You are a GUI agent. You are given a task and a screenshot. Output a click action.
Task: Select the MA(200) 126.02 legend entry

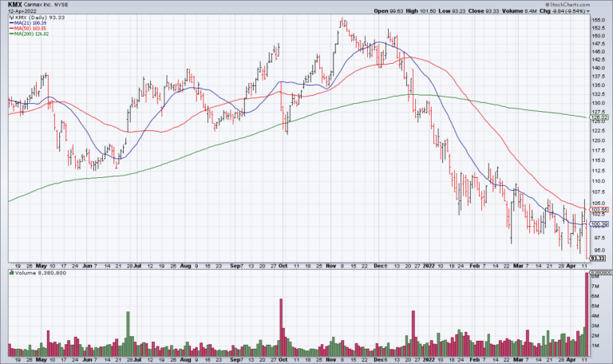pyautogui.click(x=30, y=34)
